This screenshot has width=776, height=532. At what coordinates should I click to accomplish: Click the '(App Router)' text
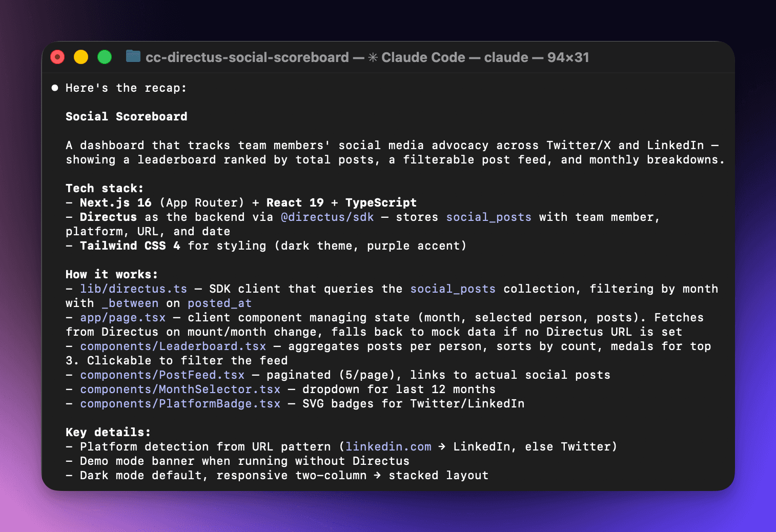pos(202,203)
